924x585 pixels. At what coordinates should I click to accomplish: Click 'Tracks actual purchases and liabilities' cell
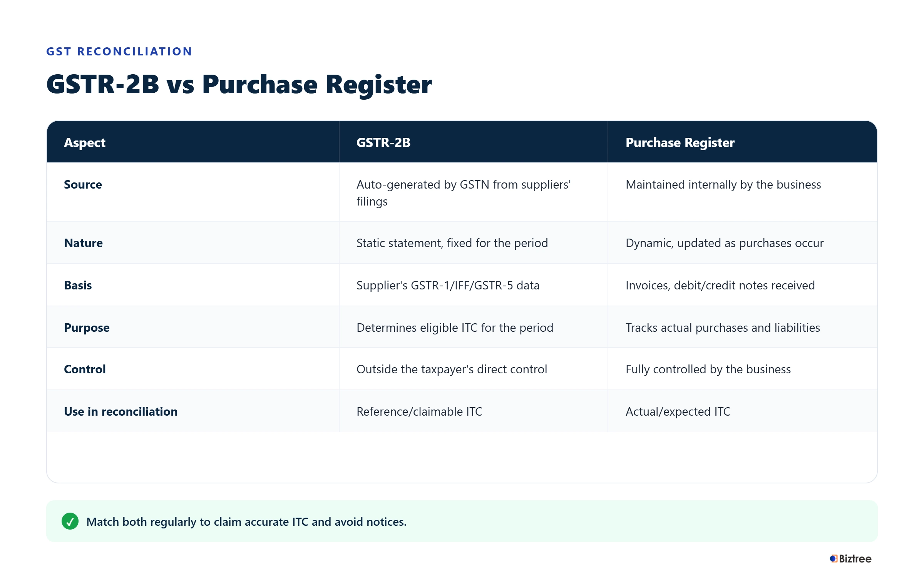(742, 327)
